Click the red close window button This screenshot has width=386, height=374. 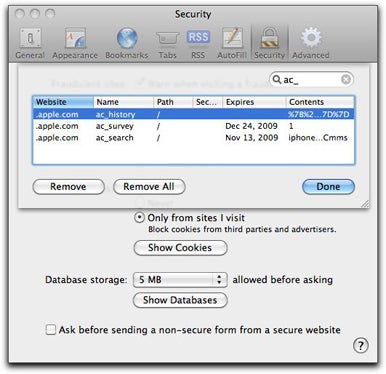[x=20, y=14]
